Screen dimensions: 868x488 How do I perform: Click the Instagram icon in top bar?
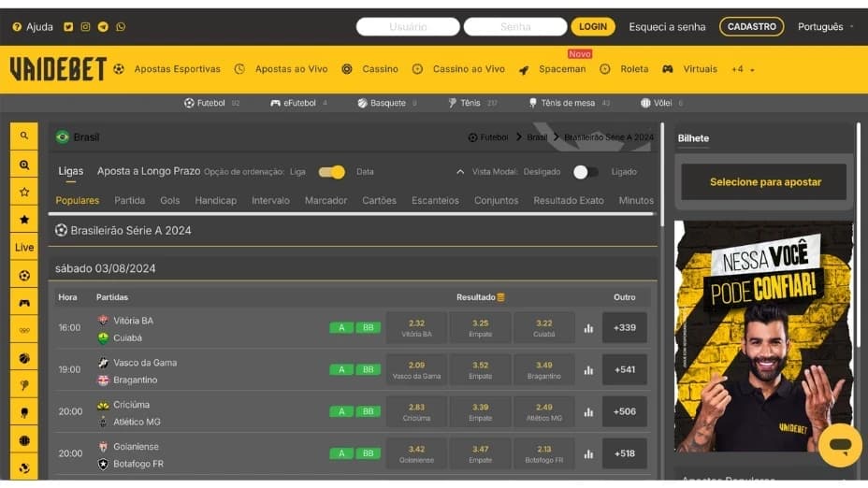tap(85, 26)
